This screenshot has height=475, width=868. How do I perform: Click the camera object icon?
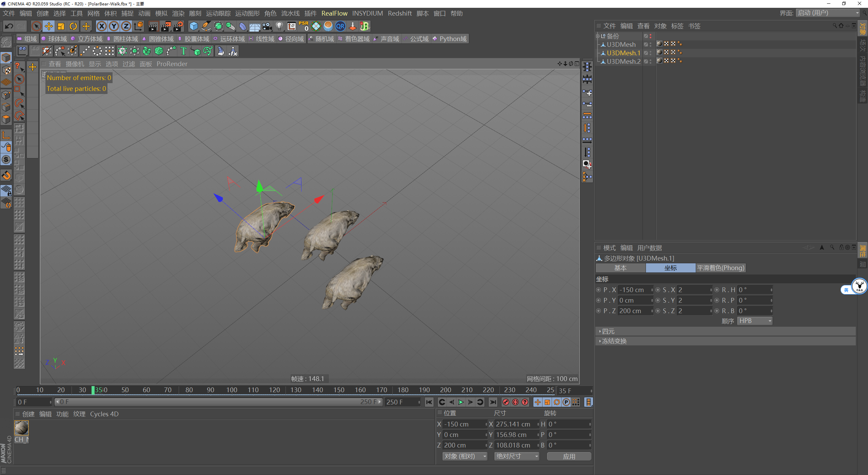[267, 26]
